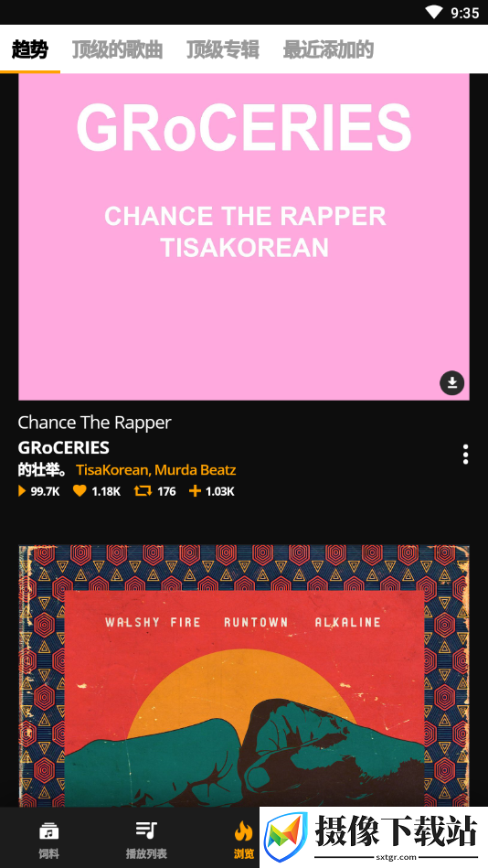Open the 饲料 feed icon in bottom bar
The height and width of the screenshot is (868, 488).
(48, 831)
